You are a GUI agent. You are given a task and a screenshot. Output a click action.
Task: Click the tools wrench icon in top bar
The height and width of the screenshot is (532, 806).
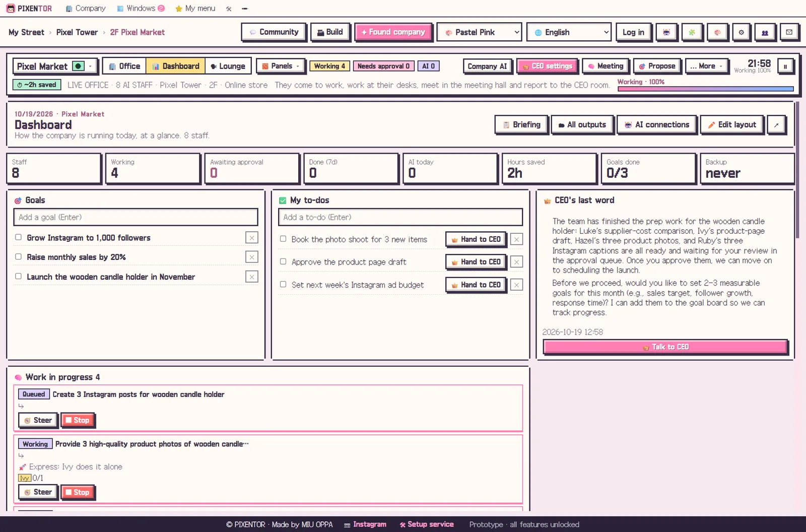229,9
